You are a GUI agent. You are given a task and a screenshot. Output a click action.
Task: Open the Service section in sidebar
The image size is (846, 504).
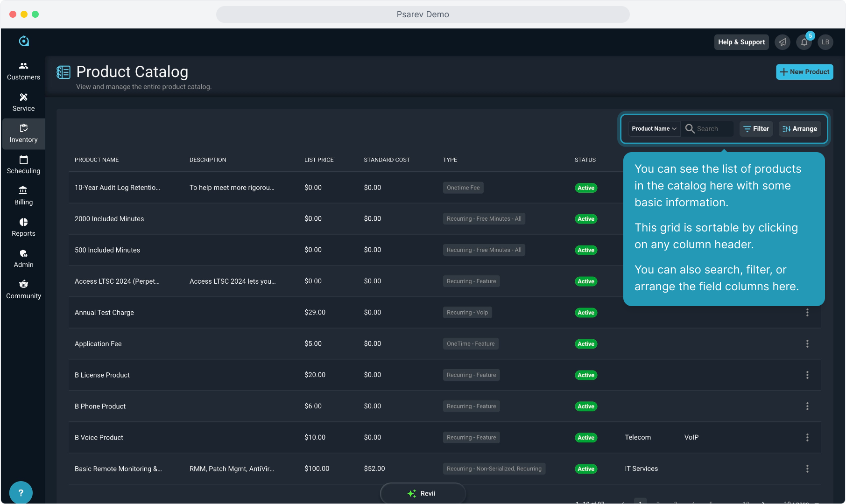click(x=23, y=102)
